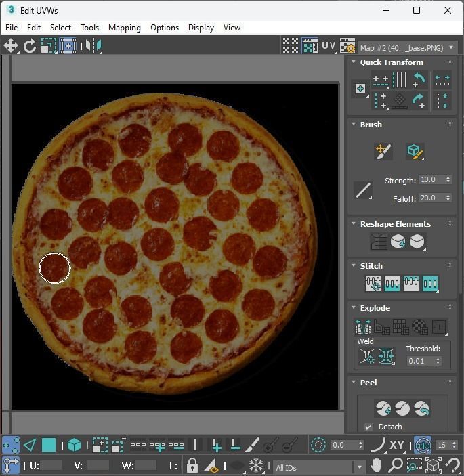Switch to Edge sub-object mode

tap(30, 446)
